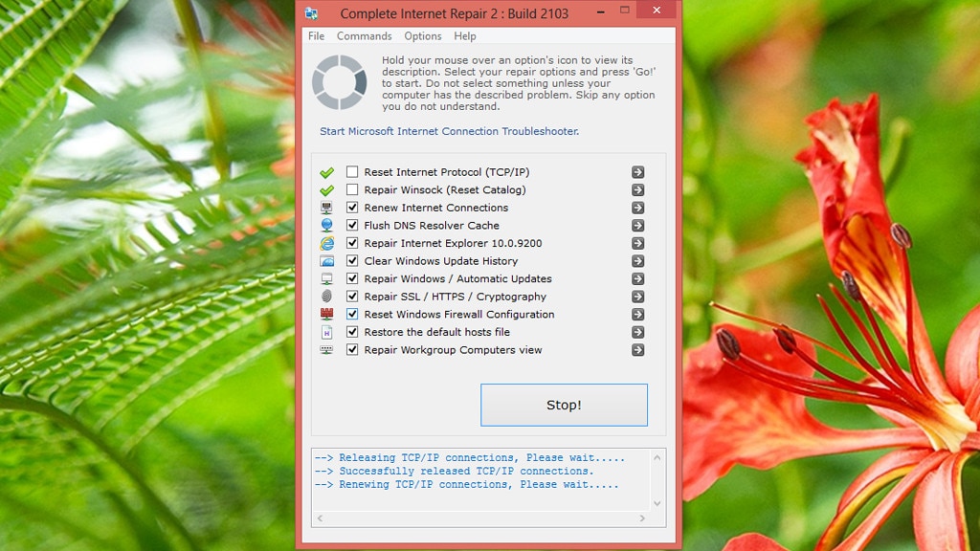Click the Workgroup Computers network icon
Viewport: 980px width, 551px height.
pyautogui.click(x=326, y=350)
